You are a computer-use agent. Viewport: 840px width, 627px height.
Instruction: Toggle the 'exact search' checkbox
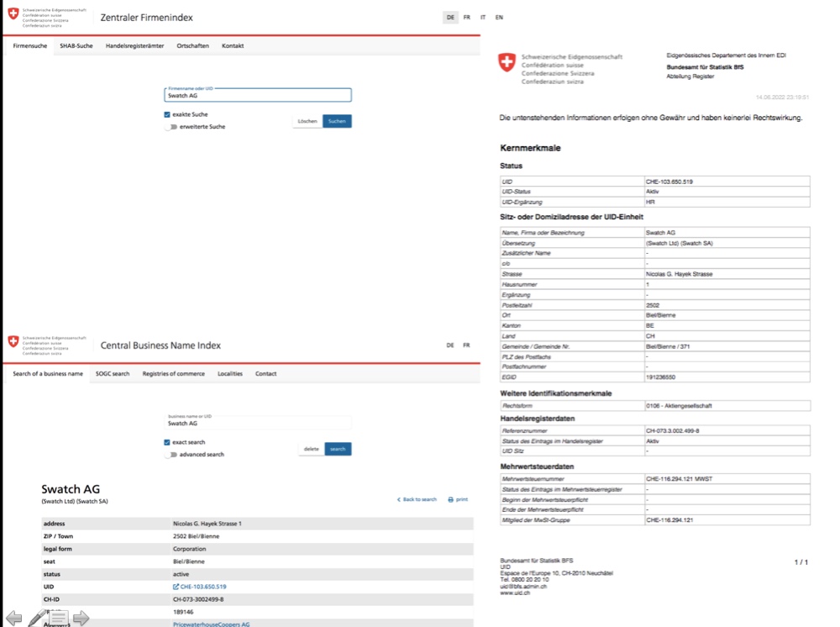167,443
